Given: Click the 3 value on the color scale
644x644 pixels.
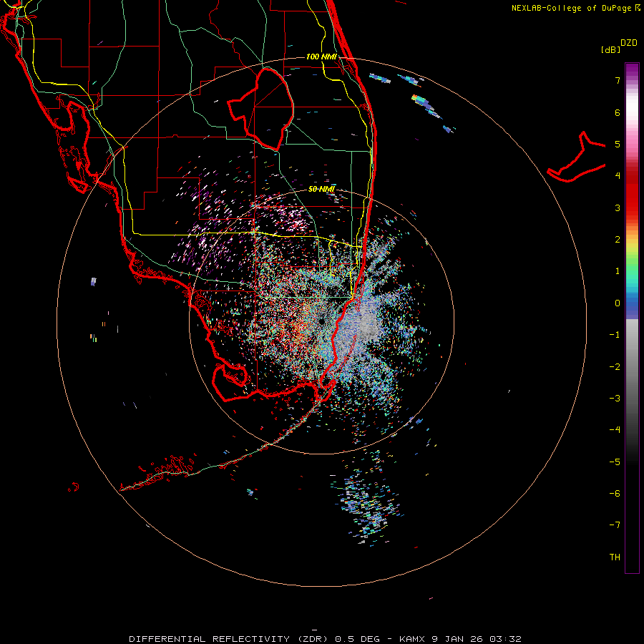Looking at the screenshot, I should (x=618, y=208).
